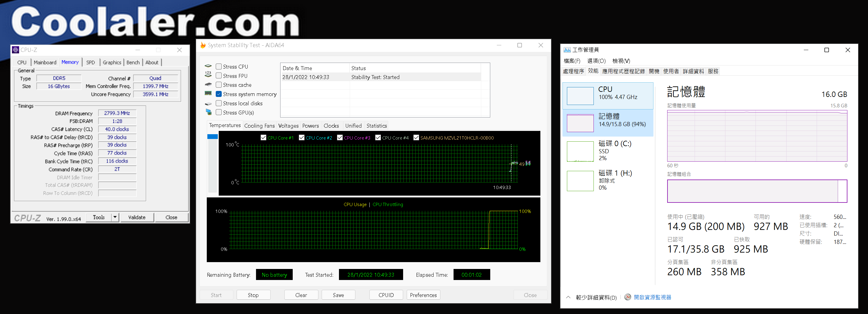Select the memory (記憶體) graph thumbnail
The width and height of the screenshot is (868, 314).
point(580,123)
